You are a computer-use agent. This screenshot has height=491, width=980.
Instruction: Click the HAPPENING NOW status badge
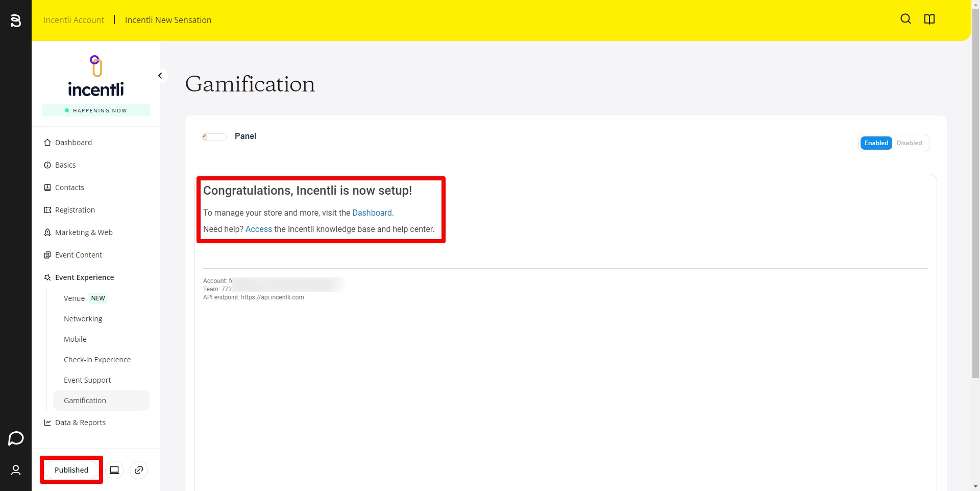[96, 110]
